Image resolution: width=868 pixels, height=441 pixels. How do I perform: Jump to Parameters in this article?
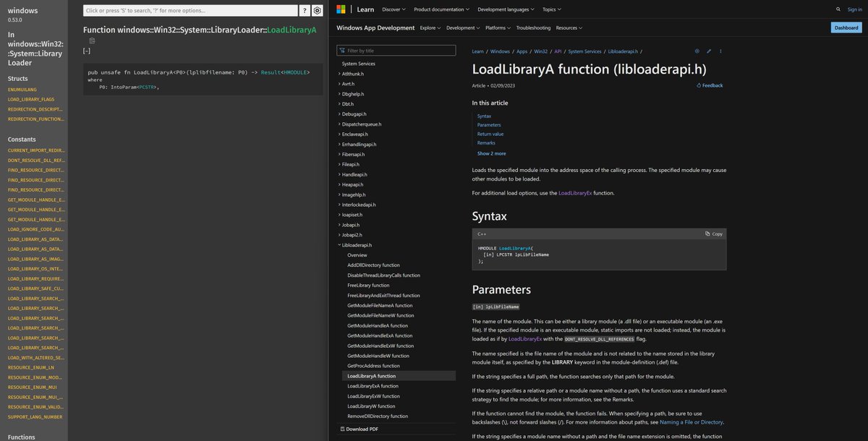(489, 125)
